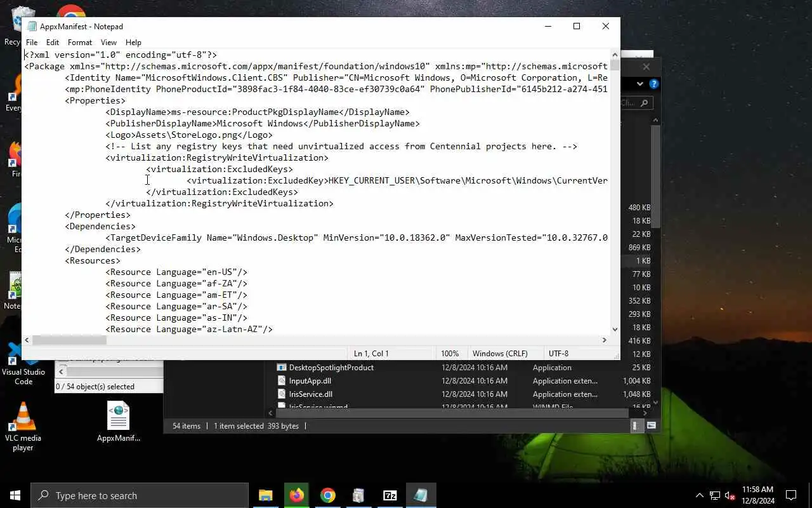The height and width of the screenshot is (508, 812).
Task: Click the VLC media player desktop icon
Action: (x=23, y=427)
